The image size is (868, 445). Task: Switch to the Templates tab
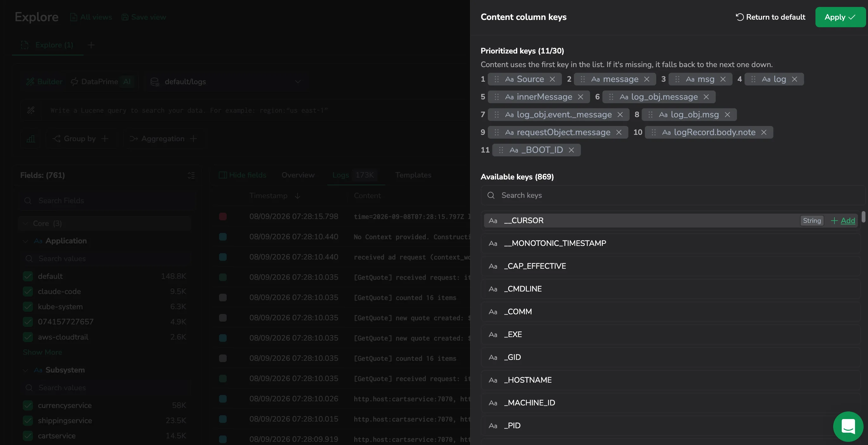(413, 175)
